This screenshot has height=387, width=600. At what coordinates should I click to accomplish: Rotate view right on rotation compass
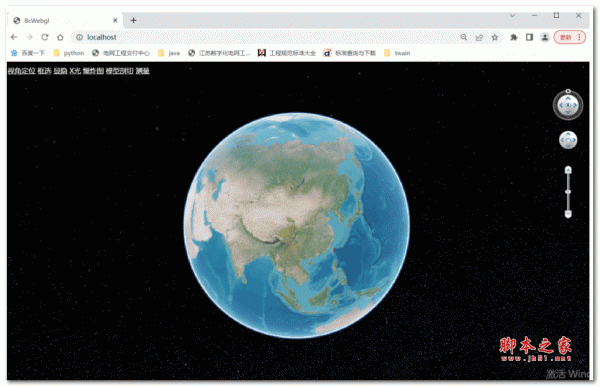point(575,105)
